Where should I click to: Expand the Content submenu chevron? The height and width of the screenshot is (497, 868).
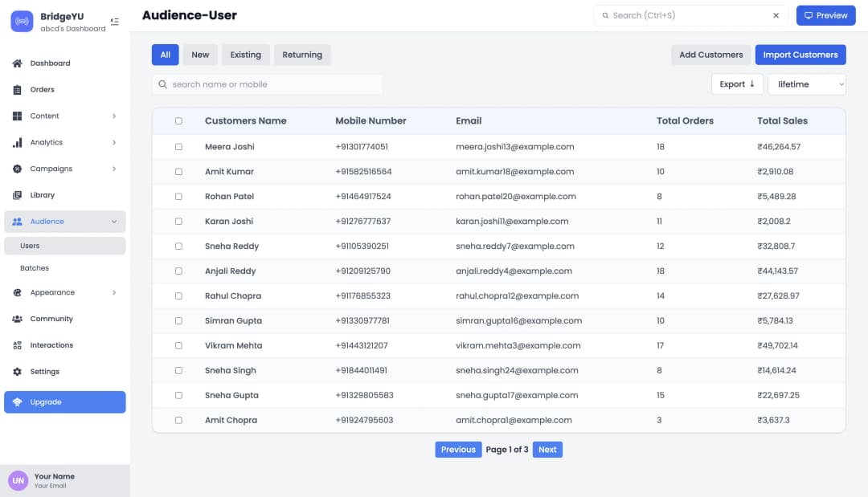click(114, 116)
